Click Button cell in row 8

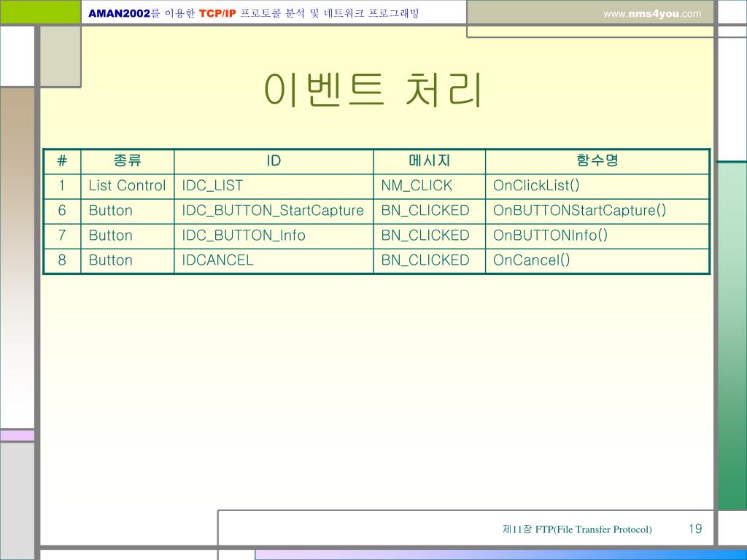click(127, 260)
